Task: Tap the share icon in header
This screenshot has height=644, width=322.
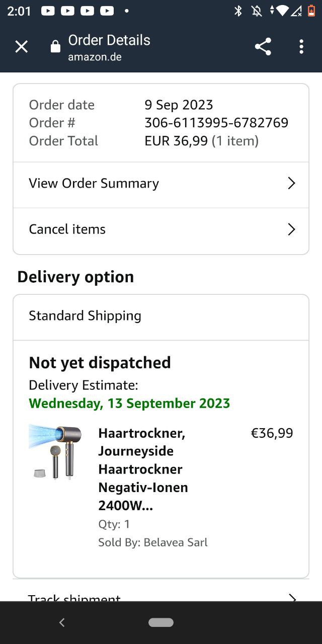Action: click(263, 47)
